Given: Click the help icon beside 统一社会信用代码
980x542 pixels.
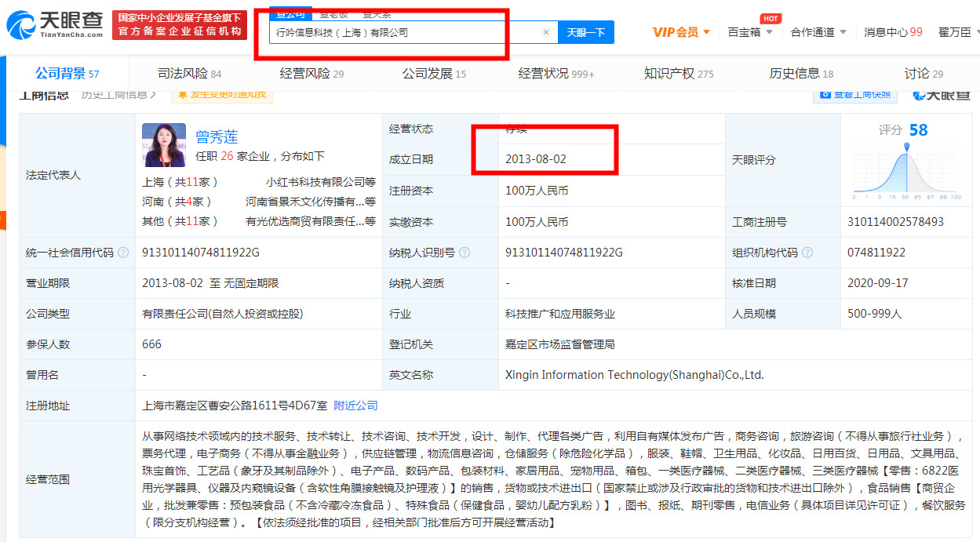Looking at the screenshot, I should pyautogui.click(x=123, y=253).
